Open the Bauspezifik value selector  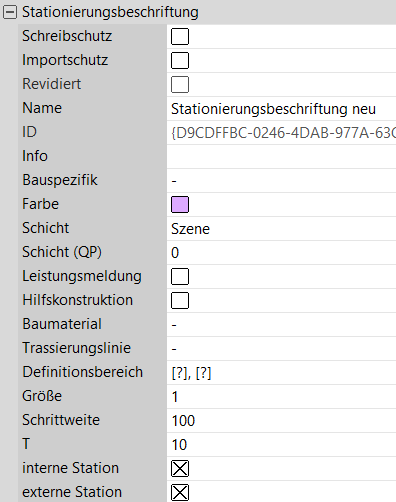pyautogui.click(x=281, y=181)
